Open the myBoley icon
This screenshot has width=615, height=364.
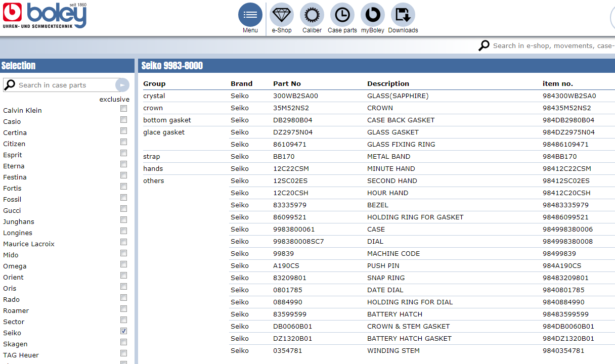(x=373, y=15)
